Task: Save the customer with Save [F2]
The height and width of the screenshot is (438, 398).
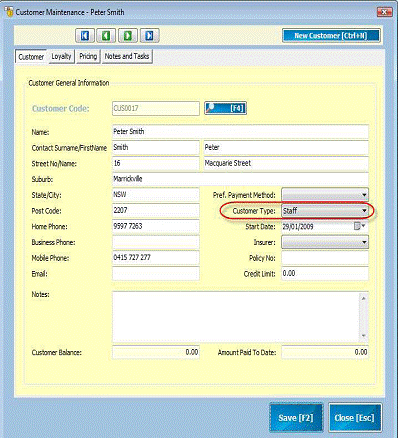Action: 296,418
